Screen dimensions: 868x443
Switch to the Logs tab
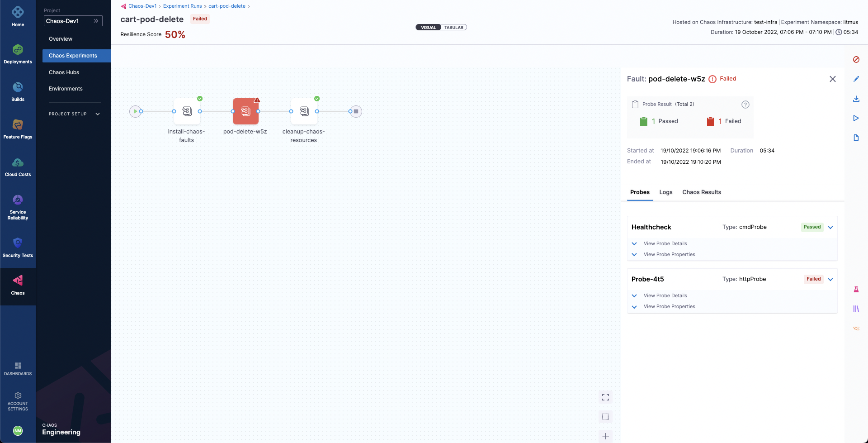(665, 192)
